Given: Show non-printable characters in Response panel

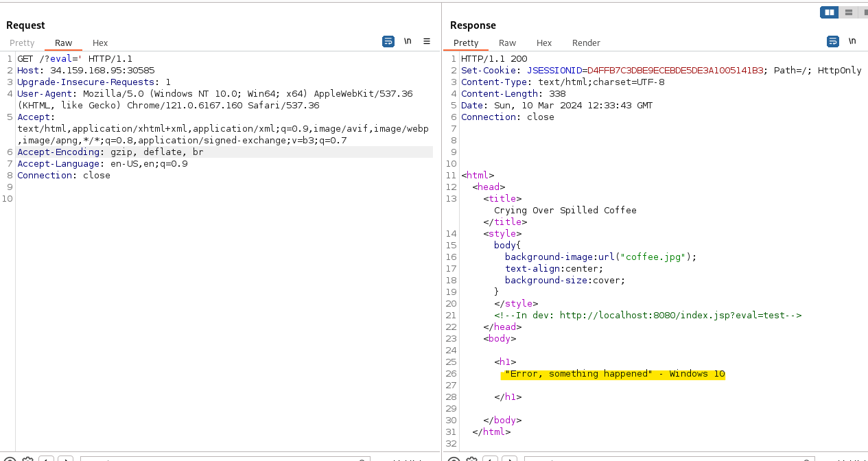Looking at the screenshot, I should coord(852,42).
